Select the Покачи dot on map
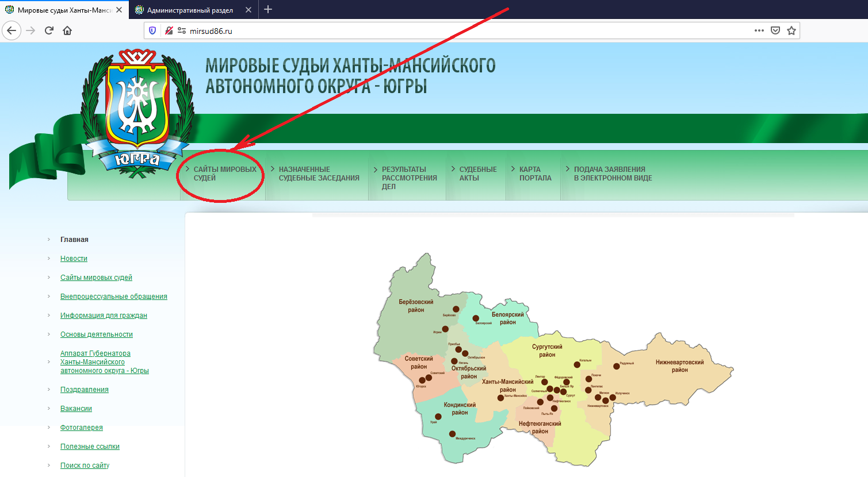The width and height of the screenshot is (868, 477). coord(588,379)
